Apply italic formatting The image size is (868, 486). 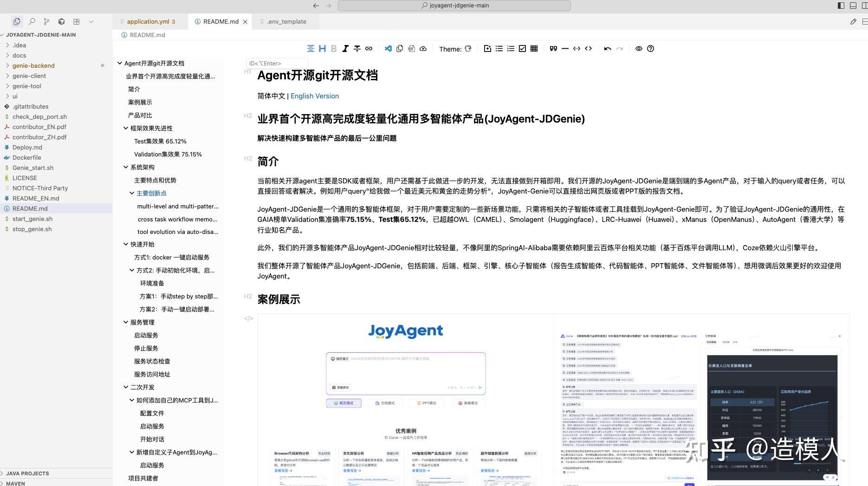(345, 48)
